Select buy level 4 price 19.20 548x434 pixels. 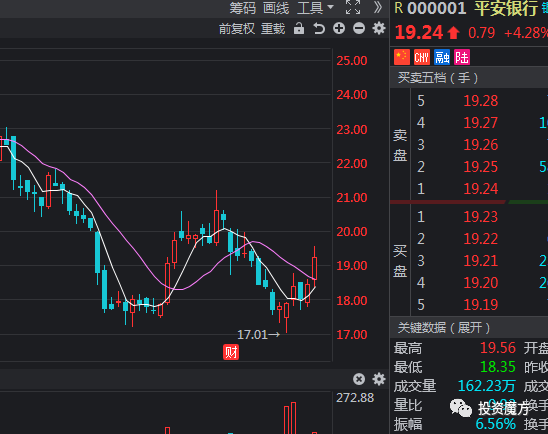tap(481, 283)
